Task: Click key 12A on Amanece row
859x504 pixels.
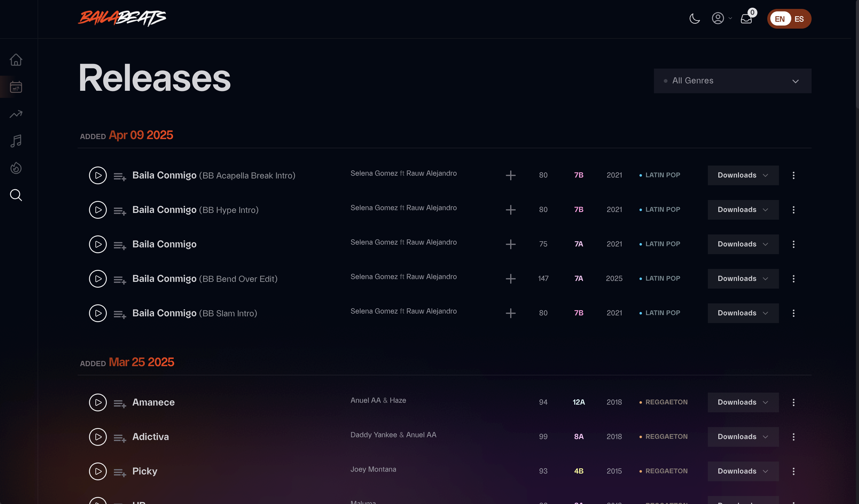Action: (x=579, y=402)
